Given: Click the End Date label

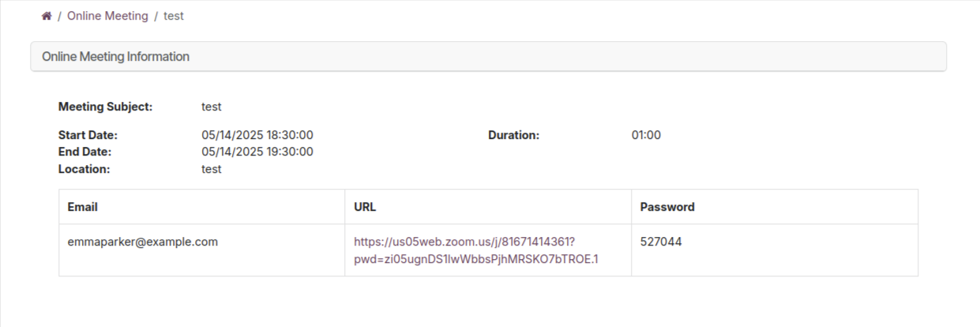Looking at the screenshot, I should tap(84, 152).
